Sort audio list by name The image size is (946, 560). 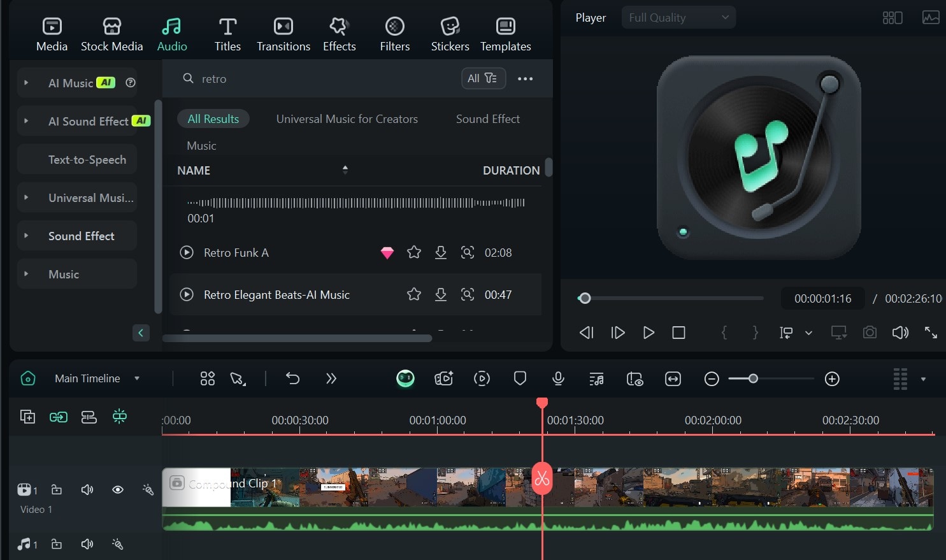pyautogui.click(x=345, y=169)
